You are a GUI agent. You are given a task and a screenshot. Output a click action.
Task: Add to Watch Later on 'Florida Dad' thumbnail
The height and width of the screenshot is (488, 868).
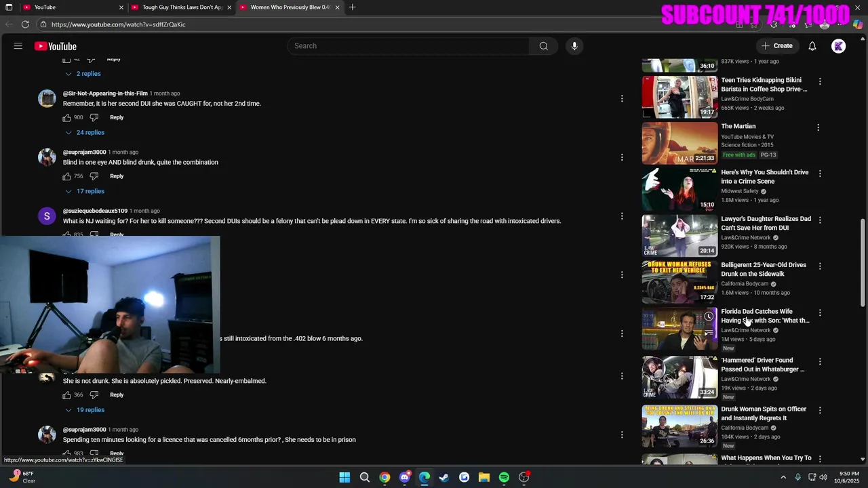tap(709, 317)
